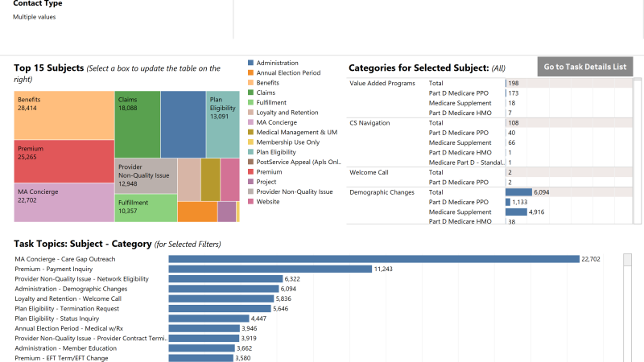
Task: Click the Demographic Changes Part D Medicare PPO 1,133 bar
Action: 508,202
